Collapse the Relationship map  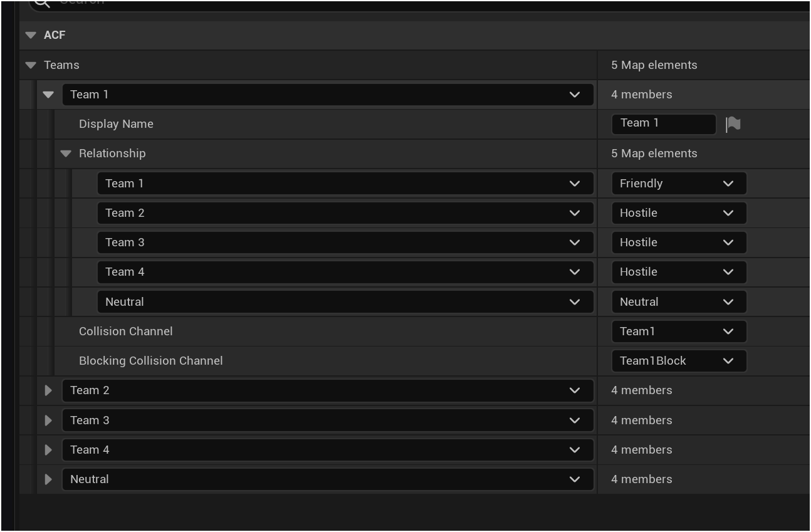coord(66,154)
